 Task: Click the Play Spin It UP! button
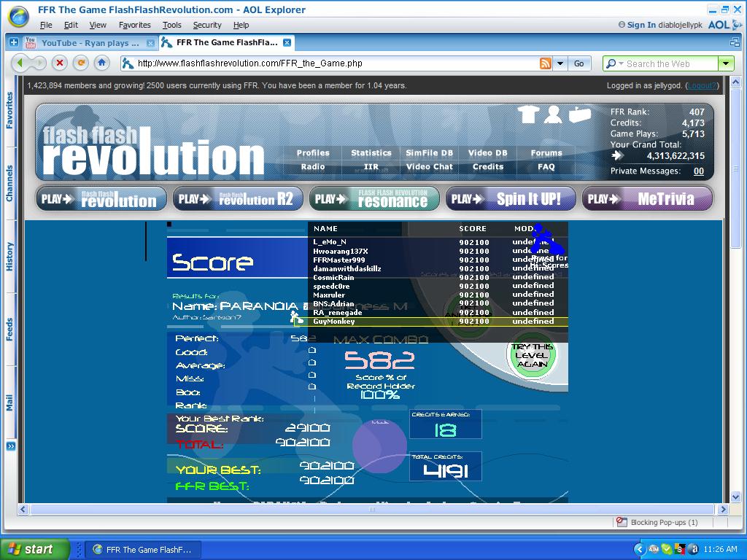511,198
